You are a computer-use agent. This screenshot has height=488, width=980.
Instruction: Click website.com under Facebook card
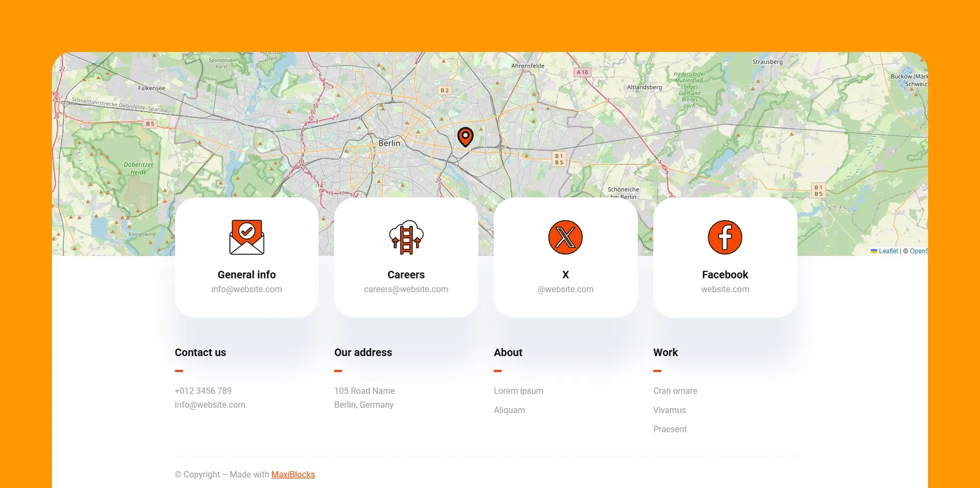pyautogui.click(x=725, y=289)
